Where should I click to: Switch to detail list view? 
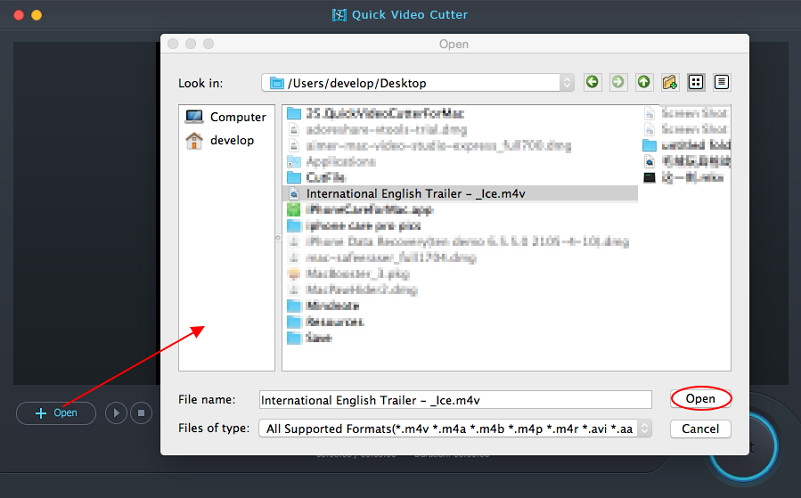[721, 82]
